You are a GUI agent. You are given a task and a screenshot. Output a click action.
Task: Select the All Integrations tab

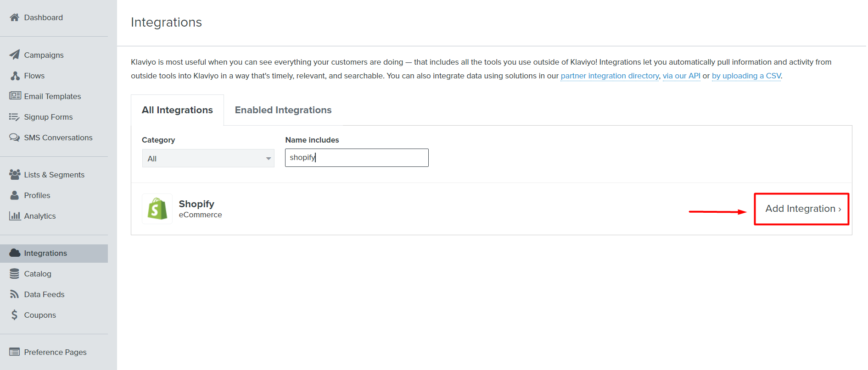(177, 110)
